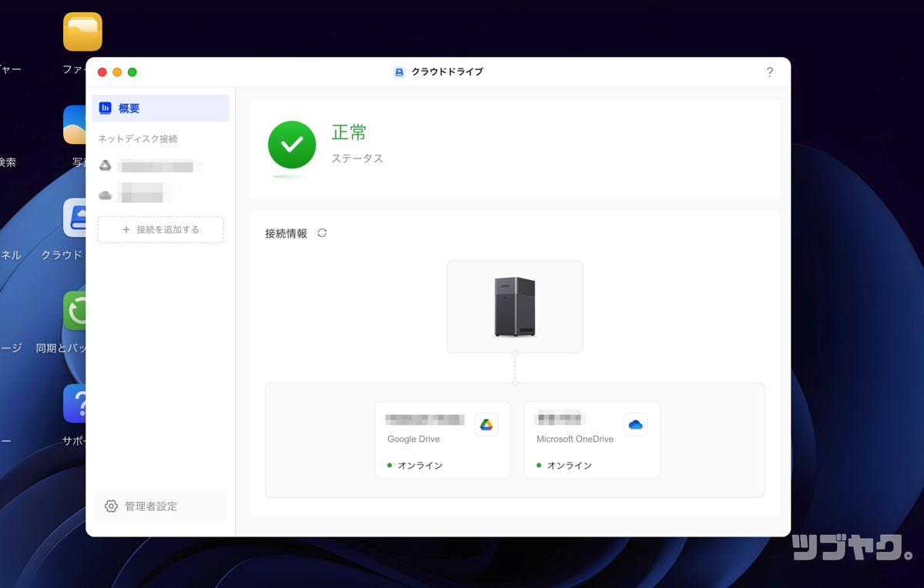Click the オンライン status dot under Google Drive

click(x=389, y=465)
